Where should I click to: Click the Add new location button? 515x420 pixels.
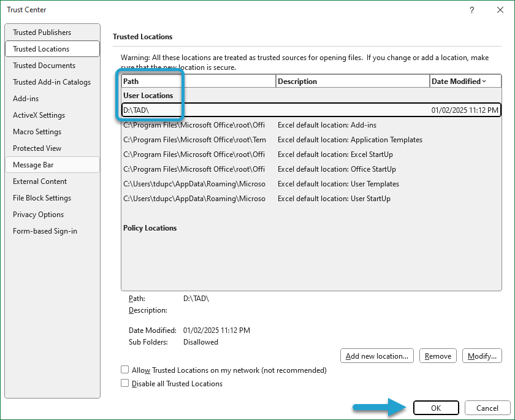click(377, 356)
